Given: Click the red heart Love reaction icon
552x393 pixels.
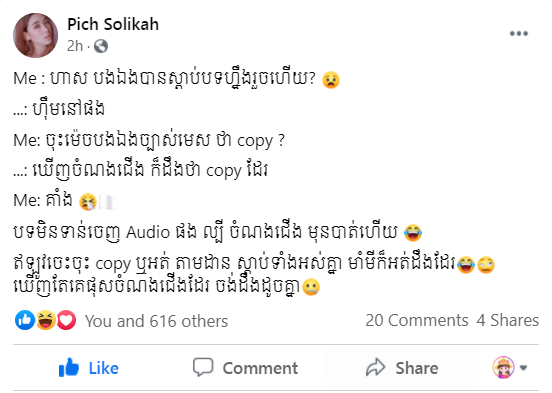Looking at the screenshot, I should point(66,320).
